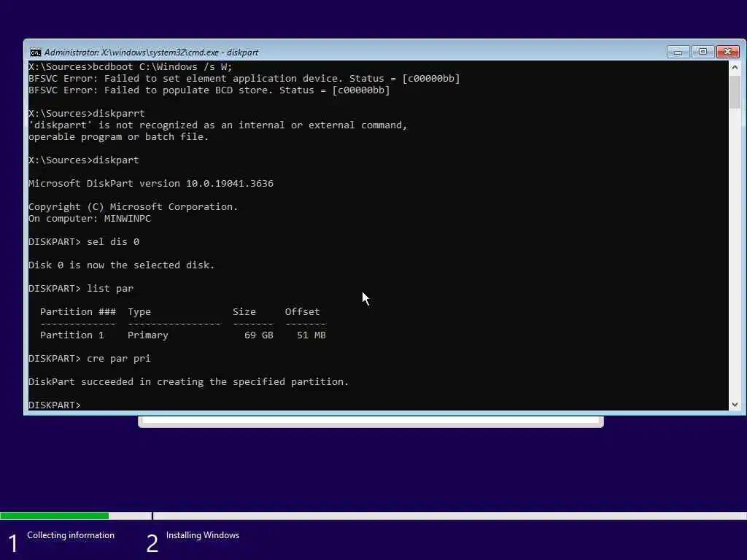747x560 pixels.
Task: Click the 'Size' column header
Action: coord(244,312)
